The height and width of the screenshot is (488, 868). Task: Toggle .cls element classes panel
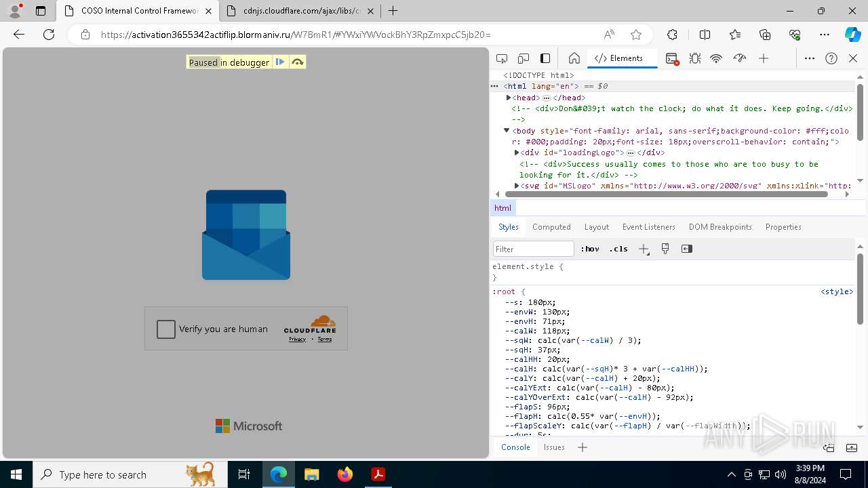[618, 249]
